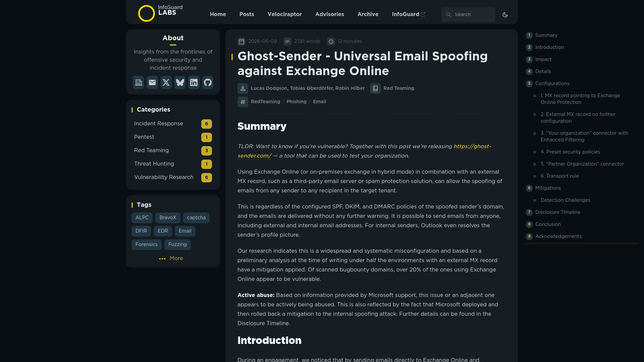The image size is (644, 362).
Task: Open the Red Teaming category in sidebar
Action: 173,150
